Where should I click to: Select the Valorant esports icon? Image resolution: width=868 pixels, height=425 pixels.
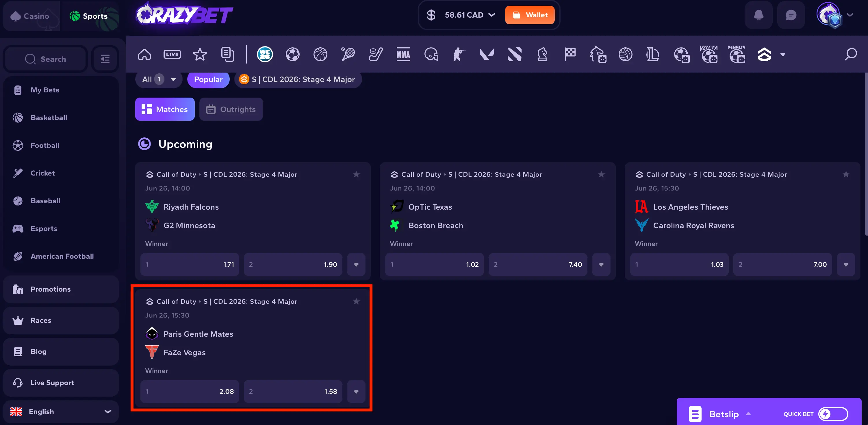click(487, 54)
